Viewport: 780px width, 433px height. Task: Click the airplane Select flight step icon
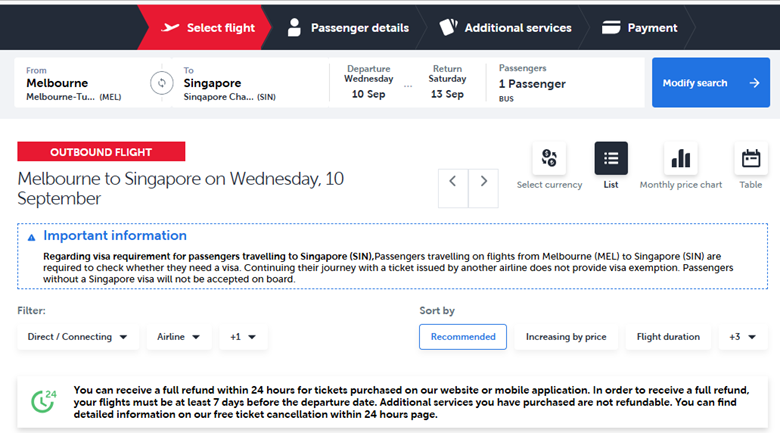172,28
